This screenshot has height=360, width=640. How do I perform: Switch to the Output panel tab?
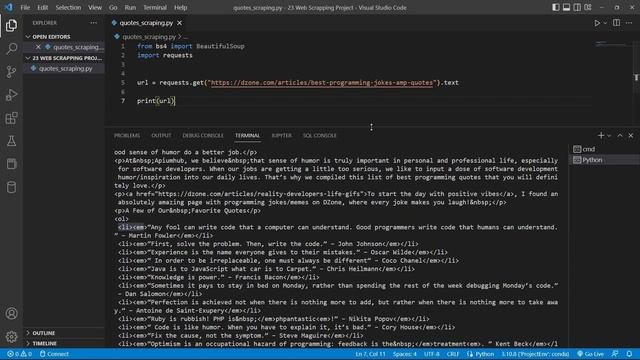point(161,136)
